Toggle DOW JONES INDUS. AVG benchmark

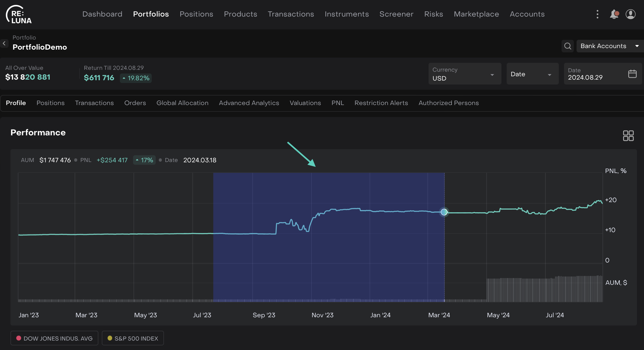click(54, 338)
